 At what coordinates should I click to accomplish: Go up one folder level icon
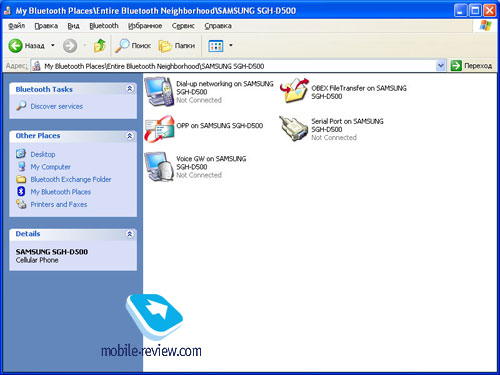(x=100, y=45)
